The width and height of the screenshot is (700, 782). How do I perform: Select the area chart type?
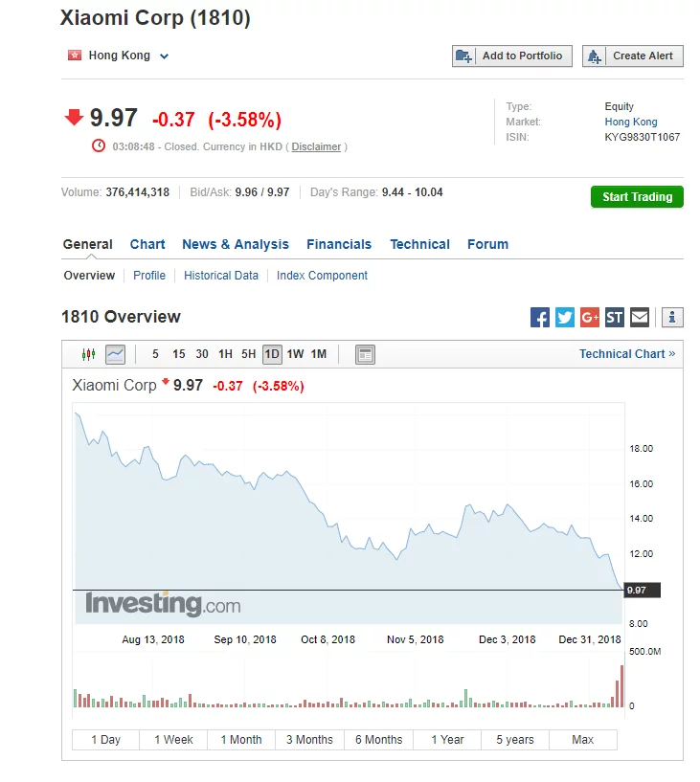(115, 354)
